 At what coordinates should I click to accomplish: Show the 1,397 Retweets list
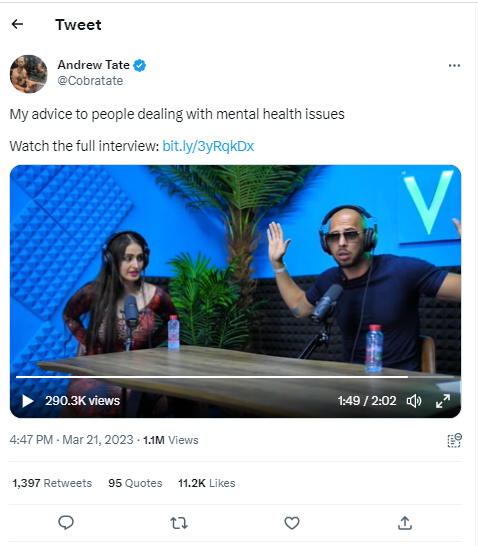point(52,483)
